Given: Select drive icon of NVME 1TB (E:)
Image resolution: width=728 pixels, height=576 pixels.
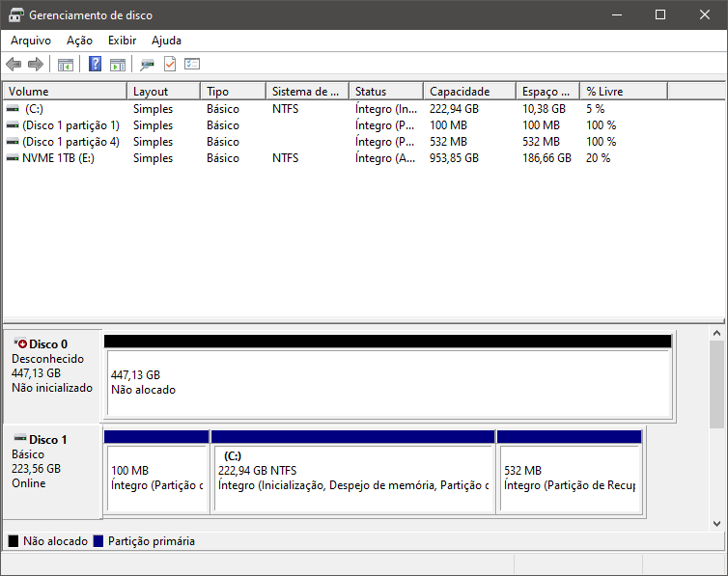Looking at the screenshot, I should click(13, 158).
